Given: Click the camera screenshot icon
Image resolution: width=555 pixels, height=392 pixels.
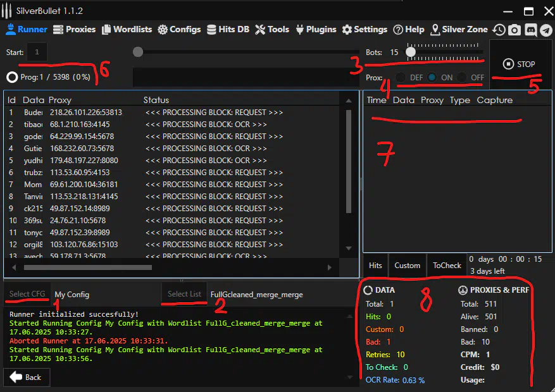Looking at the screenshot, I should click(514, 30).
